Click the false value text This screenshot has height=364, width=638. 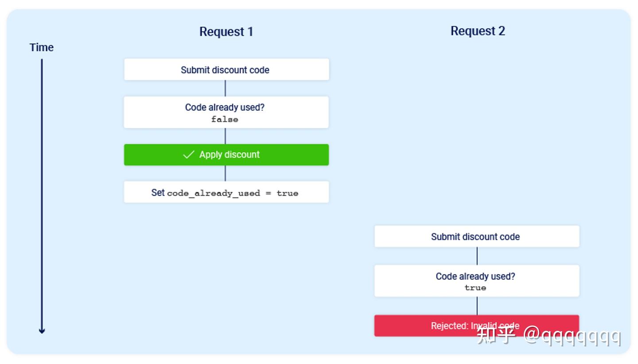point(225,119)
